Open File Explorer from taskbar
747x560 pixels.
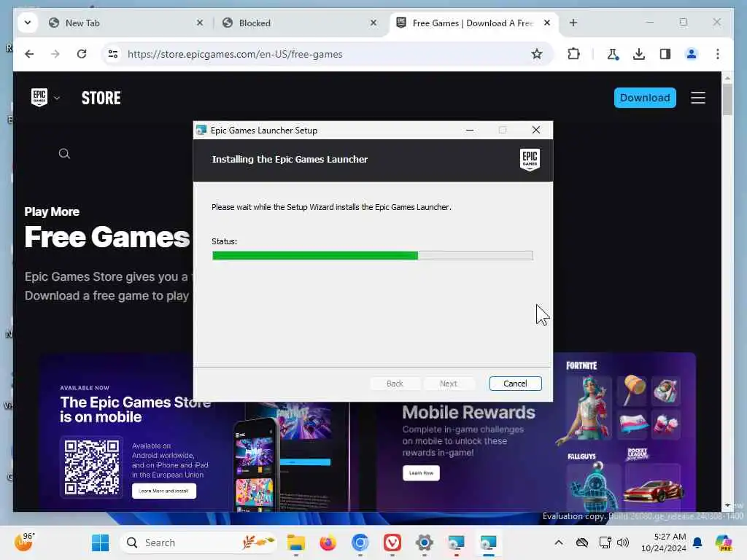click(x=296, y=542)
